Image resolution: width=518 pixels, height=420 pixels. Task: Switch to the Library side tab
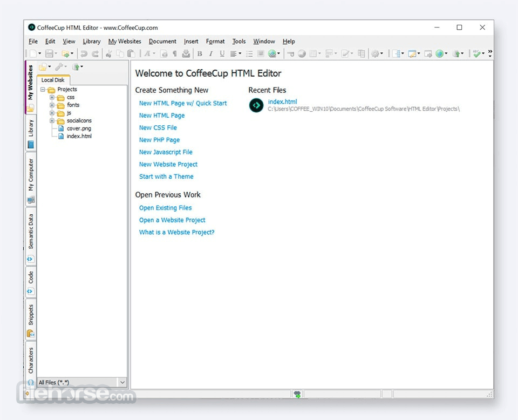[x=31, y=133]
